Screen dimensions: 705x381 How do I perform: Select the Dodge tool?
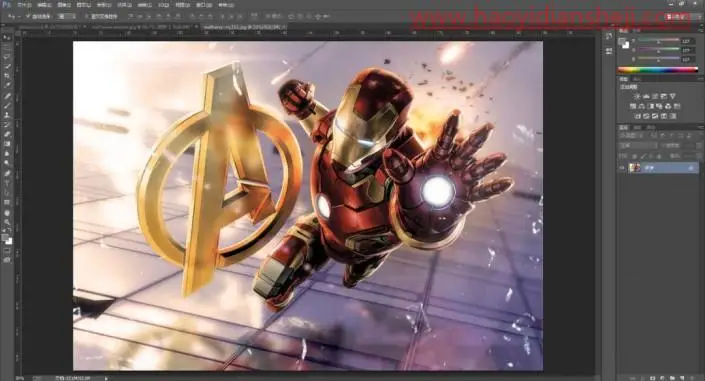tap(7, 163)
